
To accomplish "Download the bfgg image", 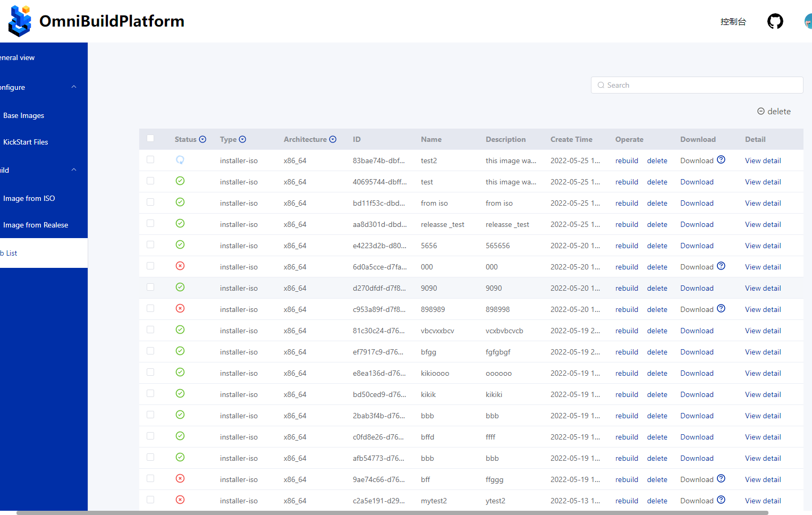I will pos(697,352).
